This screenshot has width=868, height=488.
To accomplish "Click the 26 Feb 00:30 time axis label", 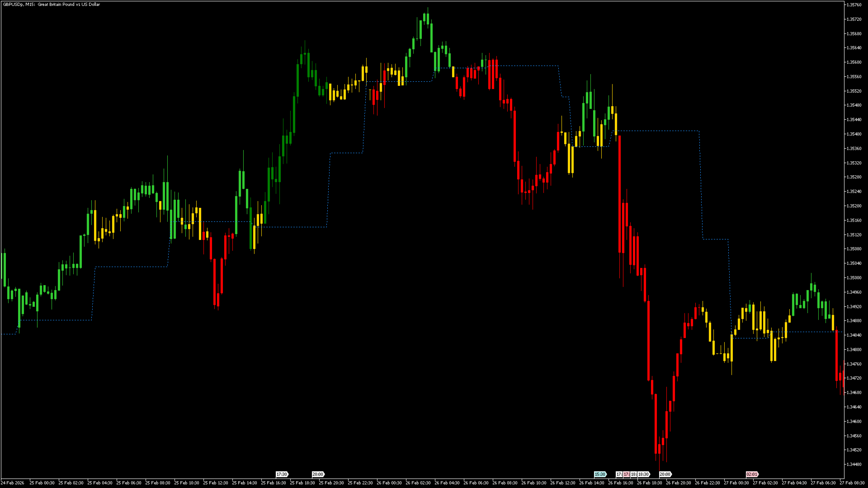I will tap(389, 483).
